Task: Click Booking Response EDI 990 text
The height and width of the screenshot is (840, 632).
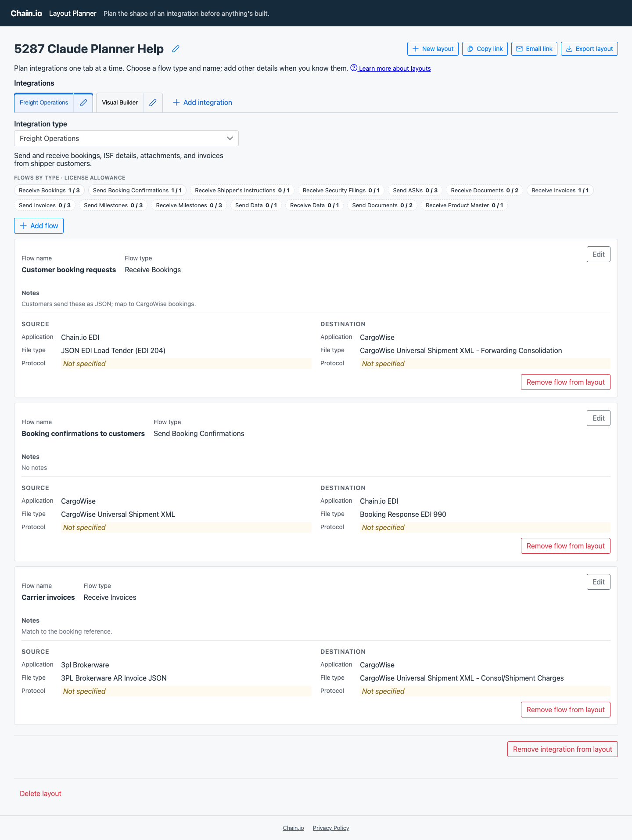Action: click(x=403, y=514)
